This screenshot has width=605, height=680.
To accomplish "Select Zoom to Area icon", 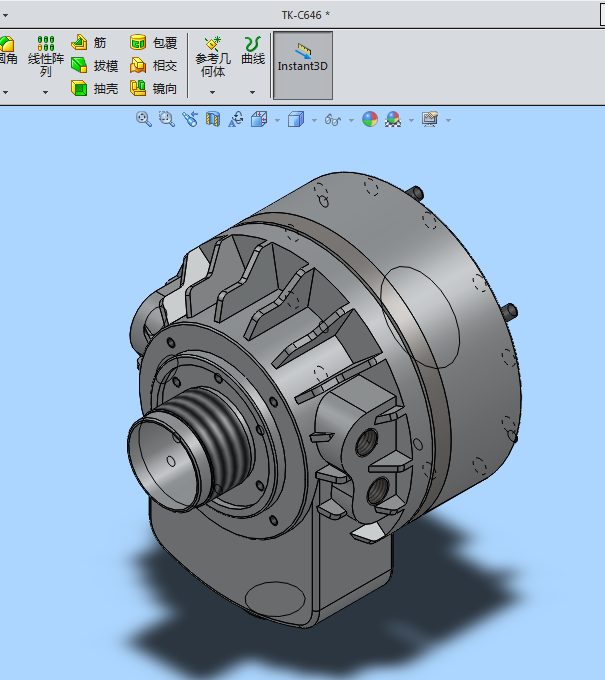I will pyautogui.click(x=167, y=119).
